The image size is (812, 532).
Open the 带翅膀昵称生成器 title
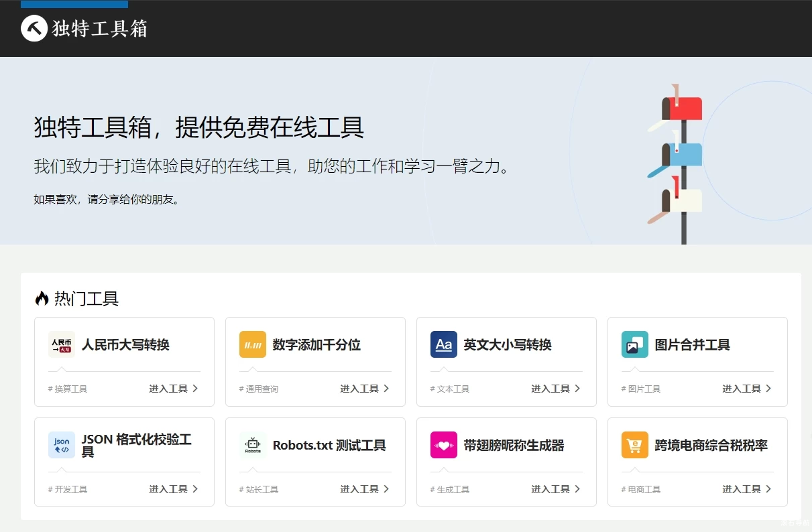[x=514, y=446]
